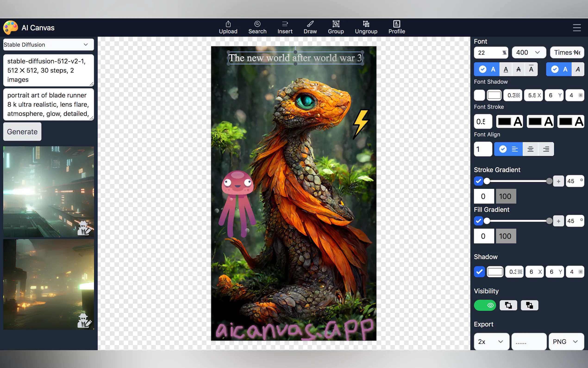
Task: Select the first generated cityscape thumbnail
Action: point(48,192)
